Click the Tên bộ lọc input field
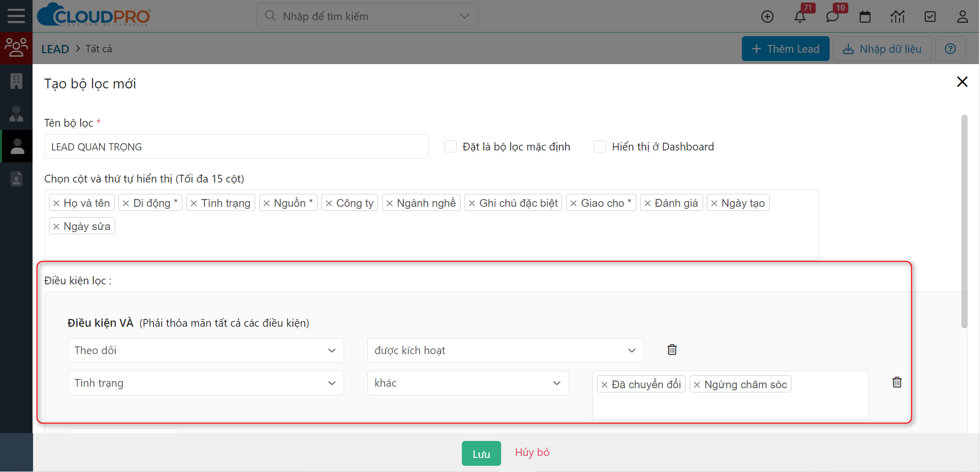 [x=236, y=146]
